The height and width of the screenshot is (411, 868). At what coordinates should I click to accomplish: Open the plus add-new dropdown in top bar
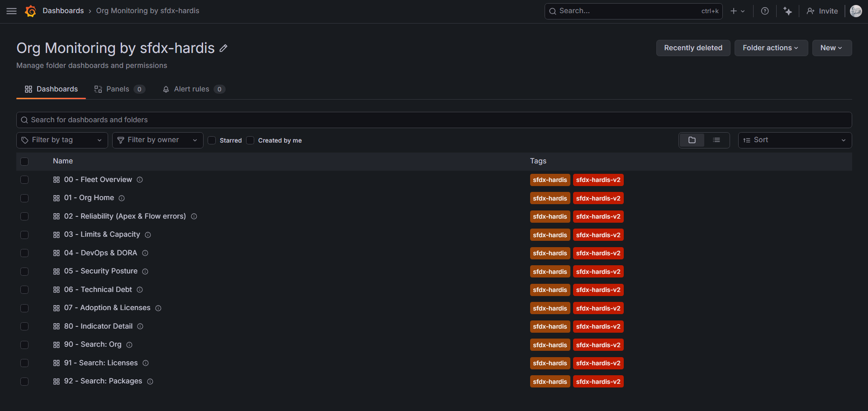pos(737,11)
